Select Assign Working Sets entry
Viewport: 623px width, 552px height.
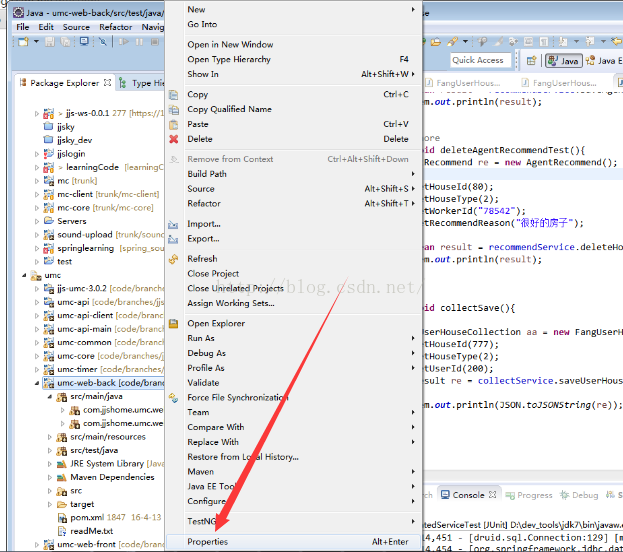pos(293,303)
